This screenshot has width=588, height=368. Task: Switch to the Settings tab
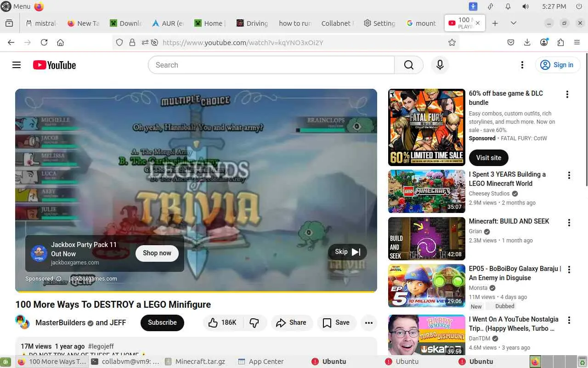coord(379,23)
